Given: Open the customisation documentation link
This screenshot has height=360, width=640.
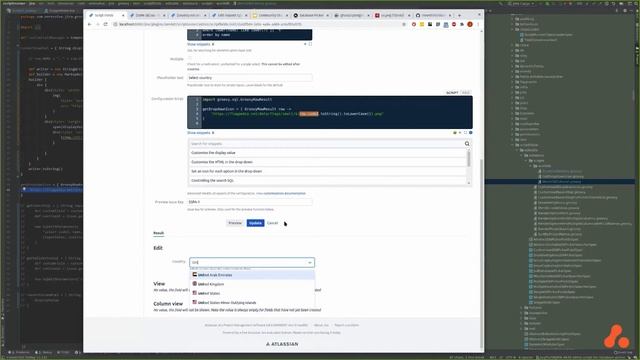Looking at the screenshot, I should tap(284, 193).
